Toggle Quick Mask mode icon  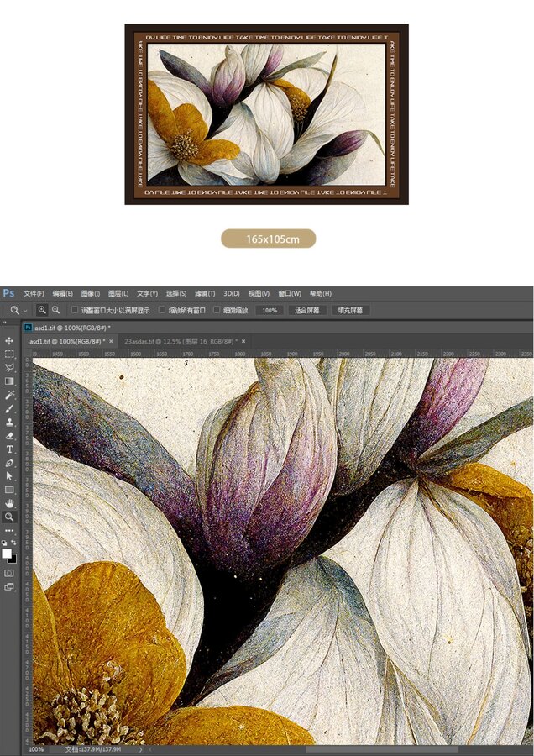9,573
